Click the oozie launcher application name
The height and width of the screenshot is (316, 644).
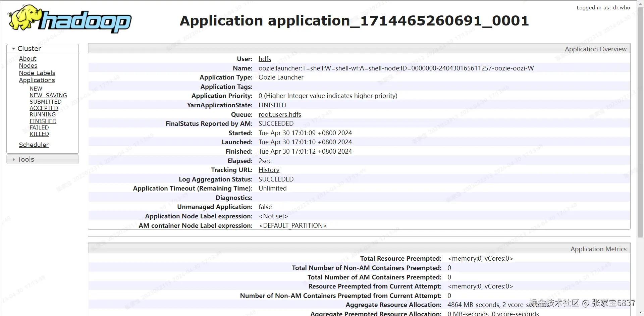tap(396, 68)
